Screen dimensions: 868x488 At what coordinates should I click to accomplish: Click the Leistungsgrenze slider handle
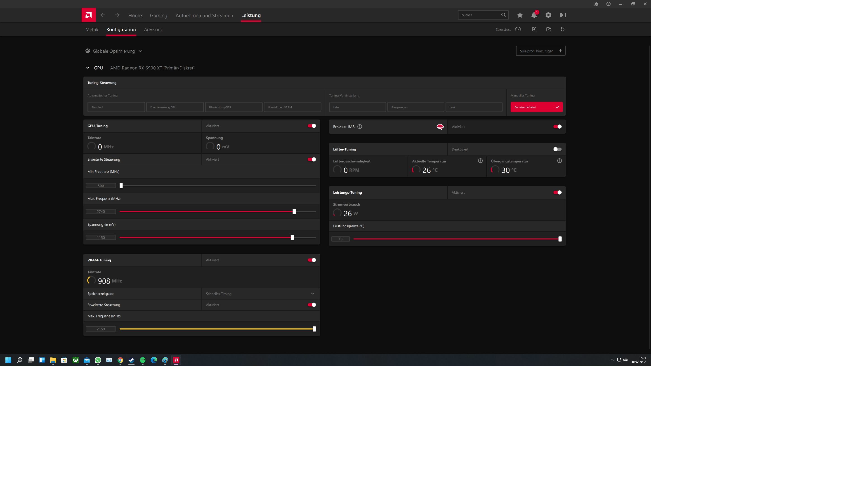coord(560,239)
